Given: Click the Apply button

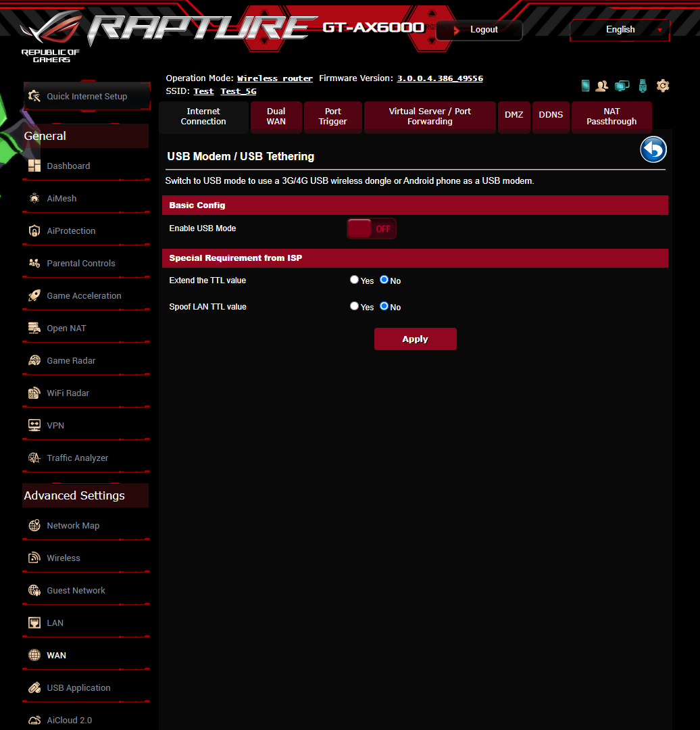Looking at the screenshot, I should (x=415, y=339).
